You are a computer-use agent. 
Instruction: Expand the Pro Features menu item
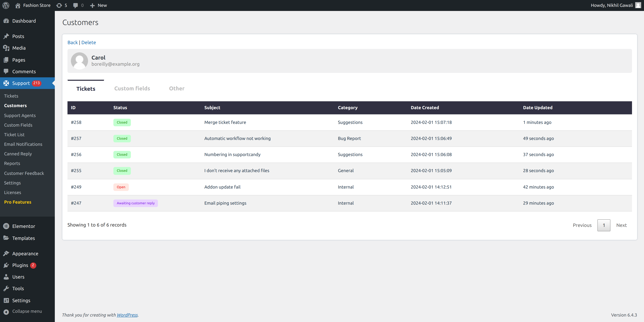17,202
